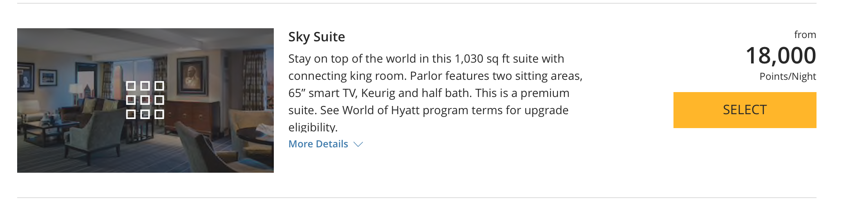Select the Sky Suite room
This screenshot has width=868, height=212.
[745, 110]
